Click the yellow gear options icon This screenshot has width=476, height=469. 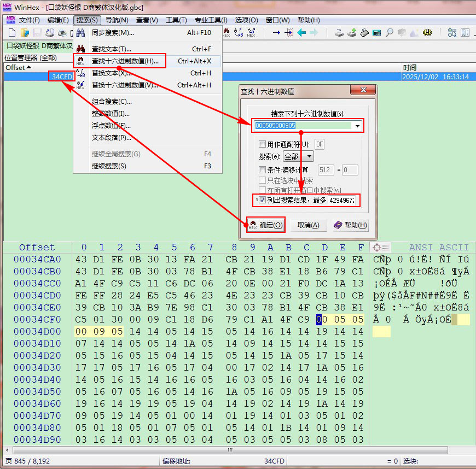pos(427,32)
